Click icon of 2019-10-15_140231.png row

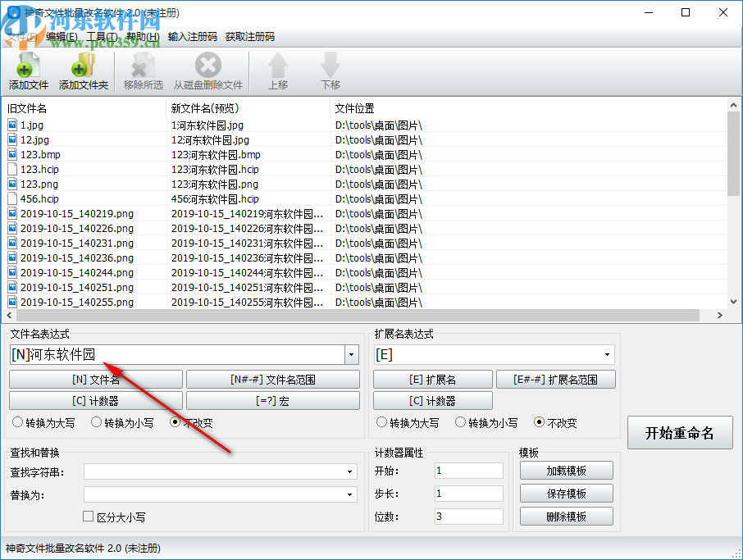[x=12, y=243]
